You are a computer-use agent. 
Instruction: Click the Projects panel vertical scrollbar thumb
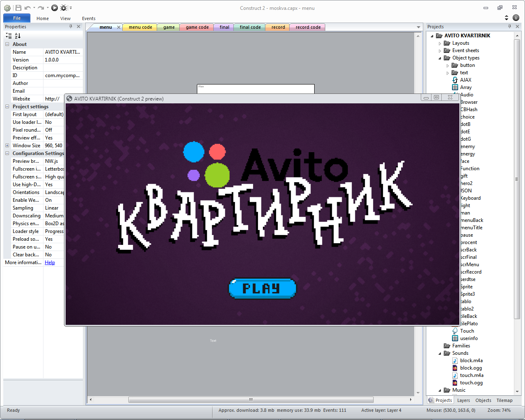pos(517,179)
